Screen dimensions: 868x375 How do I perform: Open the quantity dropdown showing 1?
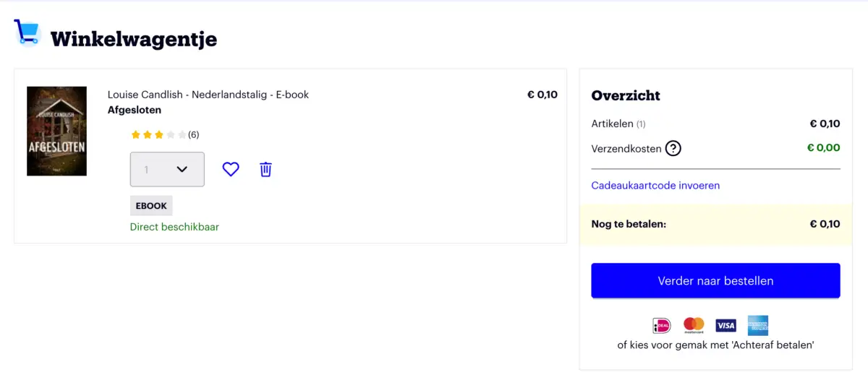[167, 169]
